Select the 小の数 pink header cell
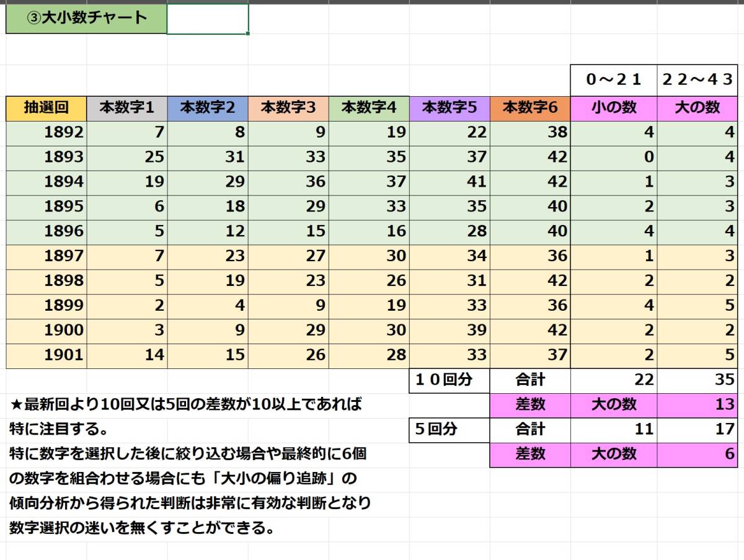The width and height of the screenshot is (744, 560). point(614,108)
